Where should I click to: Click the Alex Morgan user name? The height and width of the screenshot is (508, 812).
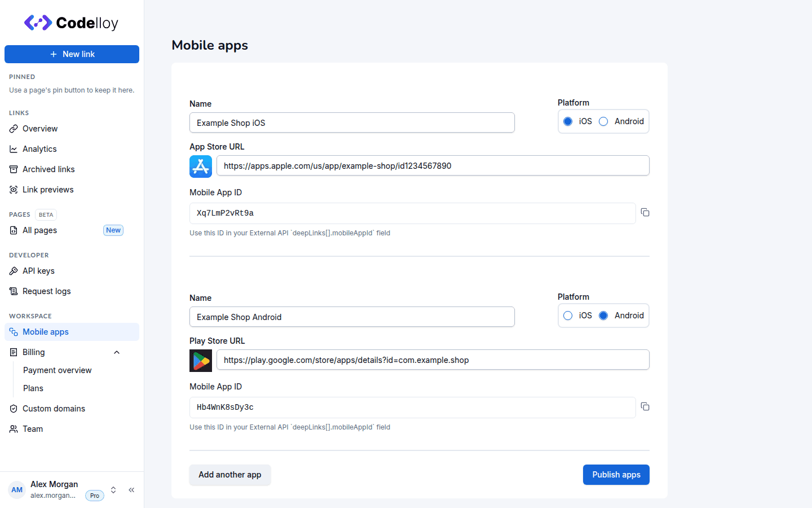point(54,484)
